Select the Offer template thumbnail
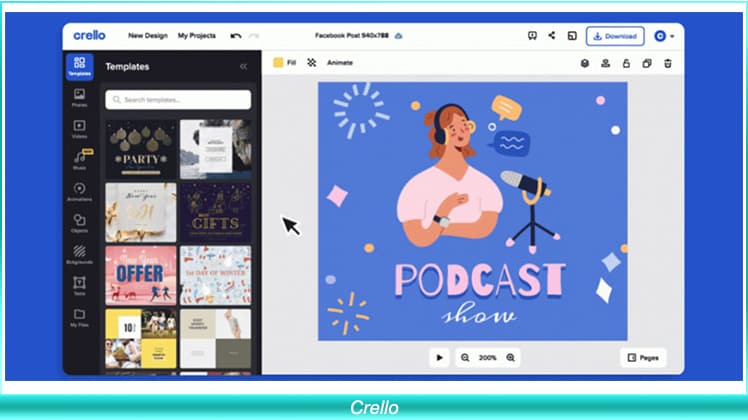 click(x=141, y=275)
